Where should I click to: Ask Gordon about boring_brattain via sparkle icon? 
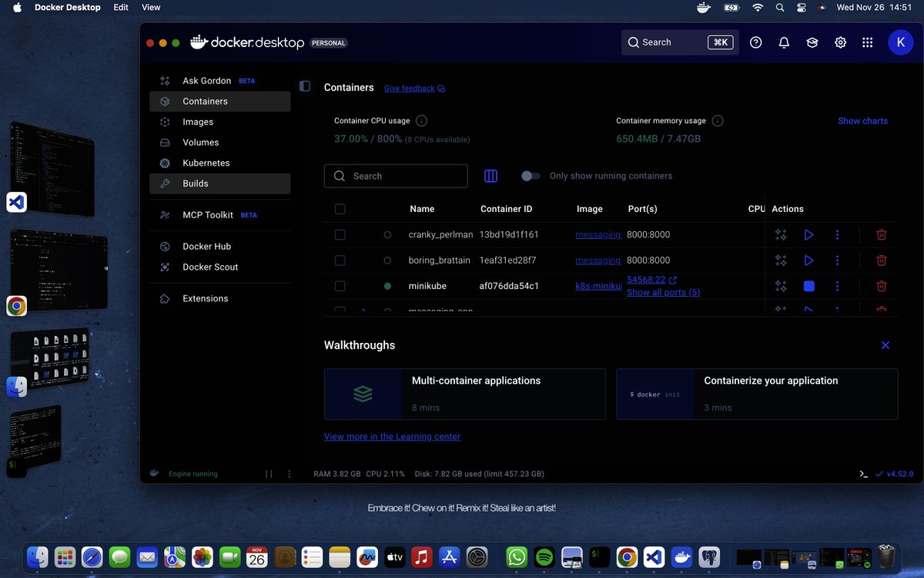[x=781, y=260]
